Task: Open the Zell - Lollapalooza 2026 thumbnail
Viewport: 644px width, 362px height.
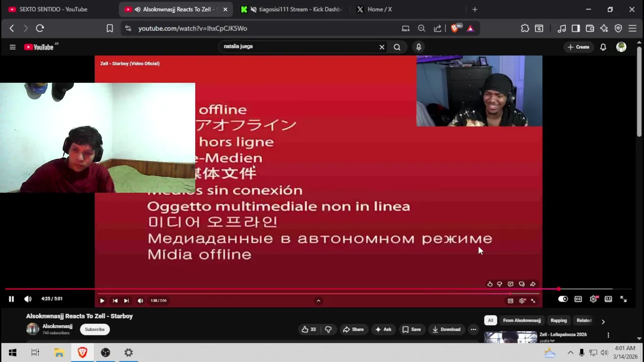Action: coord(511,337)
